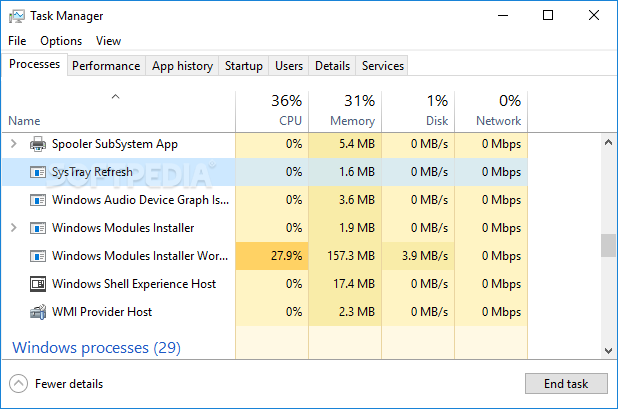This screenshot has width=618, height=409.
Task: Click the 3.6 MB memory cell
Action: click(345, 200)
